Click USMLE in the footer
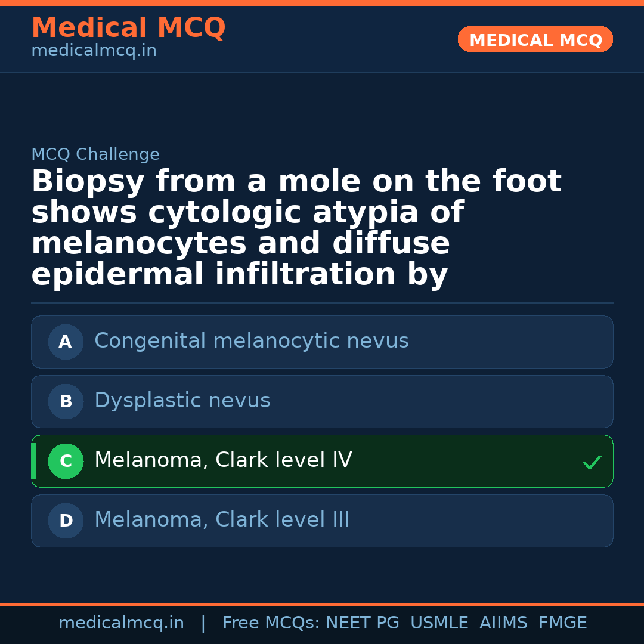The width and height of the screenshot is (644, 644). [x=439, y=623]
